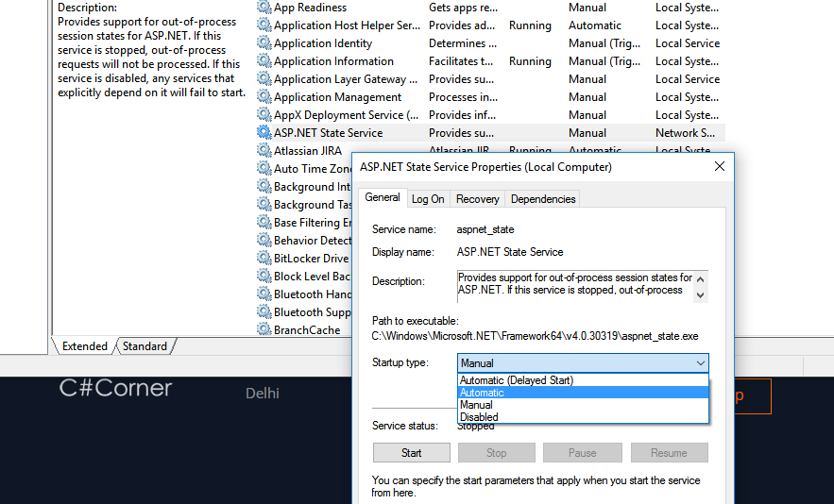Click the path to executable text
Screen dimensions: 834x504
pos(535,336)
